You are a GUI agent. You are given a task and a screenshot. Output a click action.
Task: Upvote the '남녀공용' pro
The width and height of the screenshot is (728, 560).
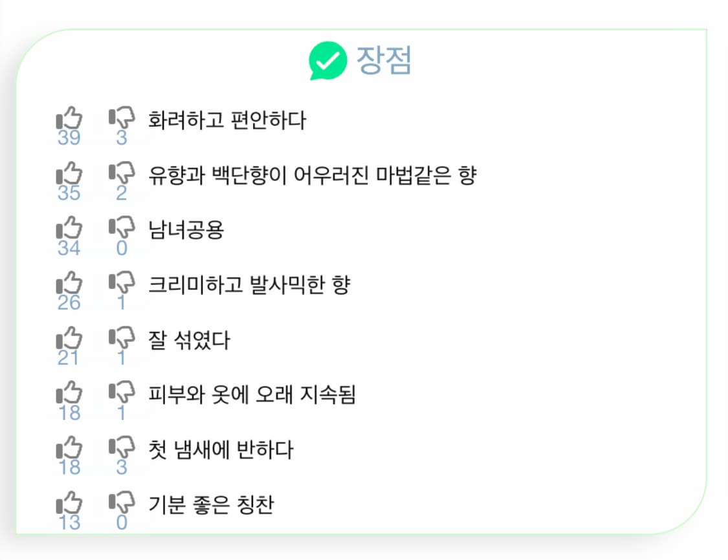[69, 228]
